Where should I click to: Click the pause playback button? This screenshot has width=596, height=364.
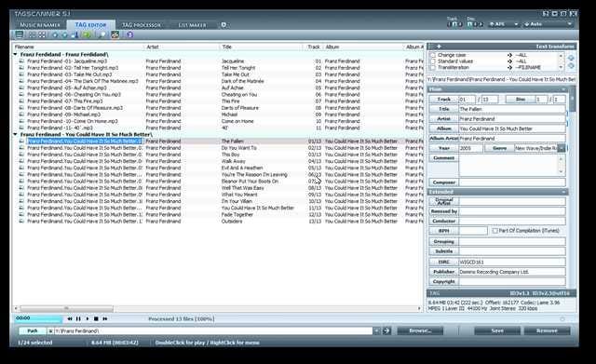pyautogui.click(x=78, y=318)
